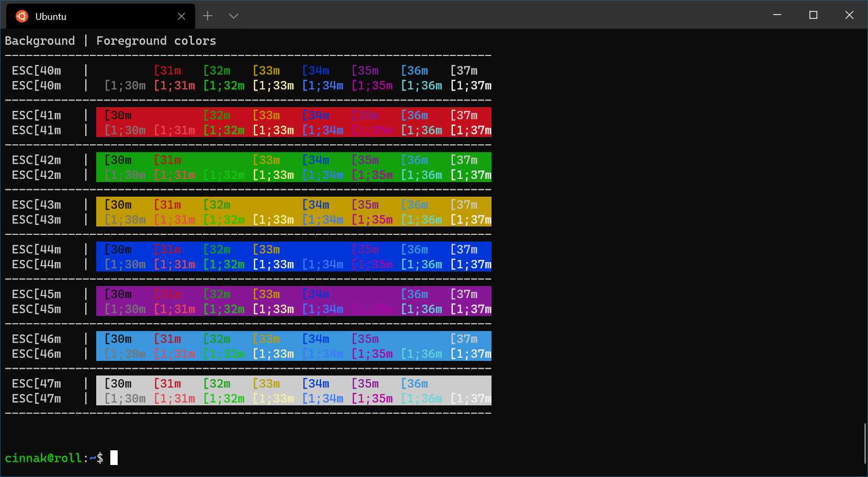The height and width of the screenshot is (477, 868).
Task: Click the first ESC[46m row label
Action: tap(37, 339)
